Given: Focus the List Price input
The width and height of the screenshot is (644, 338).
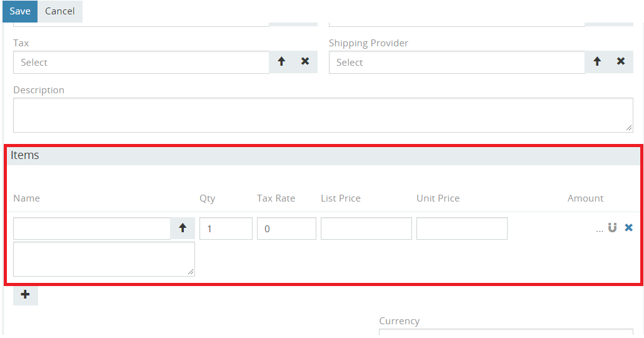Looking at the screenshot, I should 366,228.
